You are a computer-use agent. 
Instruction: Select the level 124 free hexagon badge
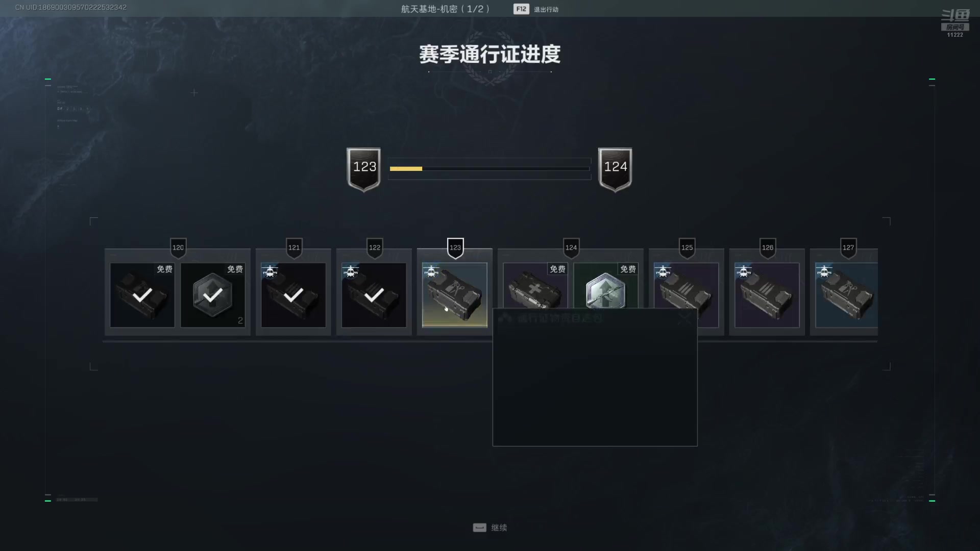pyautogui.click(x=605, y=285)
